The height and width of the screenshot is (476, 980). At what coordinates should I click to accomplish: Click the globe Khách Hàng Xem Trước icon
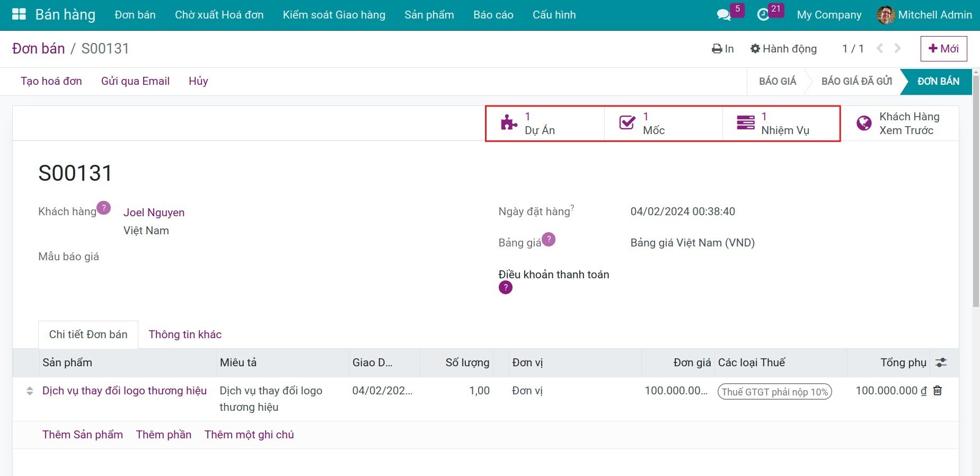coord(864,123)
